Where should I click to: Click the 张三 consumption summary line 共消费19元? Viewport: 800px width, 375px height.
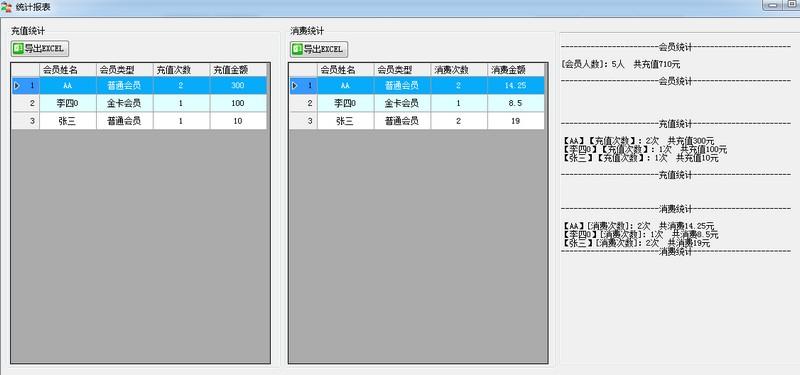tap(636, 243)
